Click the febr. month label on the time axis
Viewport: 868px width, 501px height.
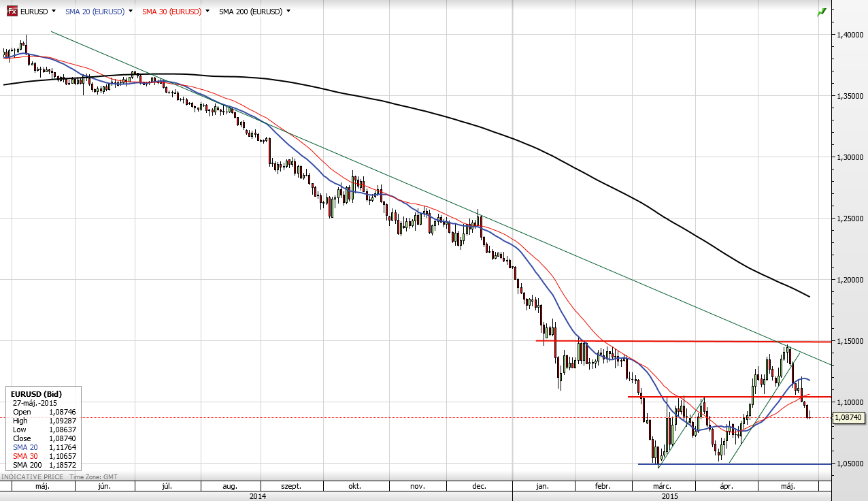pyautogui.click(x=603, y=487)
